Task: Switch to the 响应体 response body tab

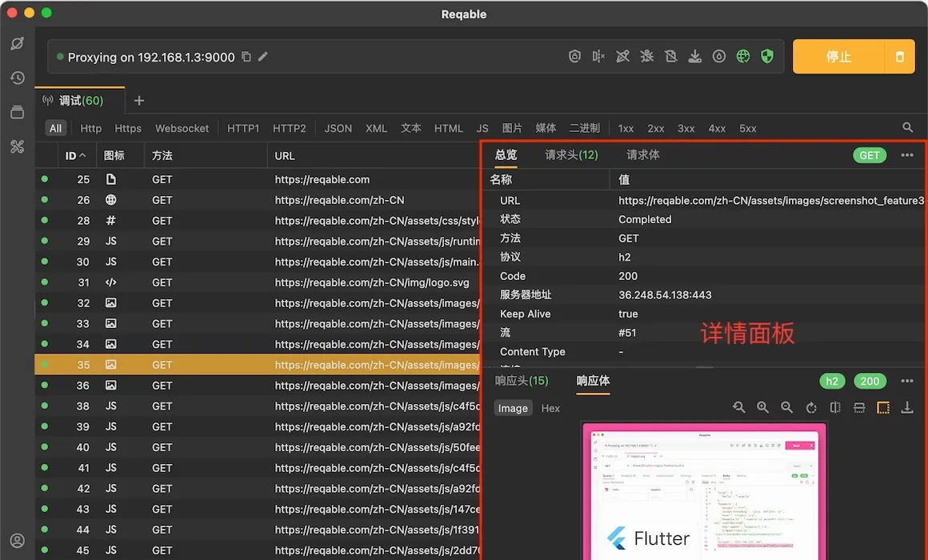Action: click(x=593, y=381)
